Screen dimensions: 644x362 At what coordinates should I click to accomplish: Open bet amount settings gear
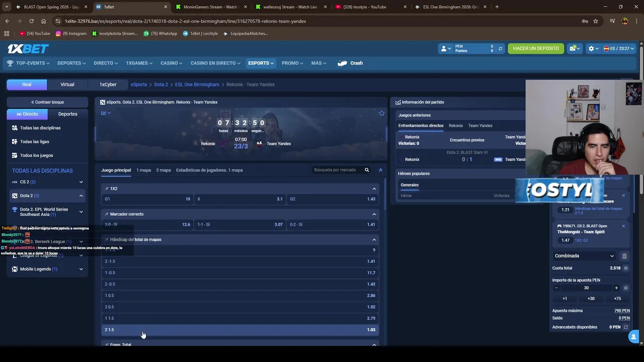click(626, 288)
